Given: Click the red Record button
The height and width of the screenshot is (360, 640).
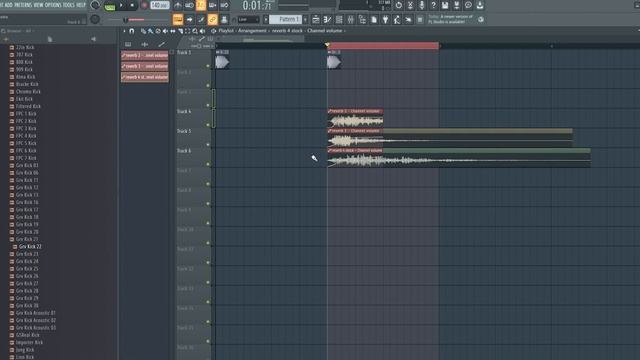Looking at the screenshot, I should click(144, 5).
